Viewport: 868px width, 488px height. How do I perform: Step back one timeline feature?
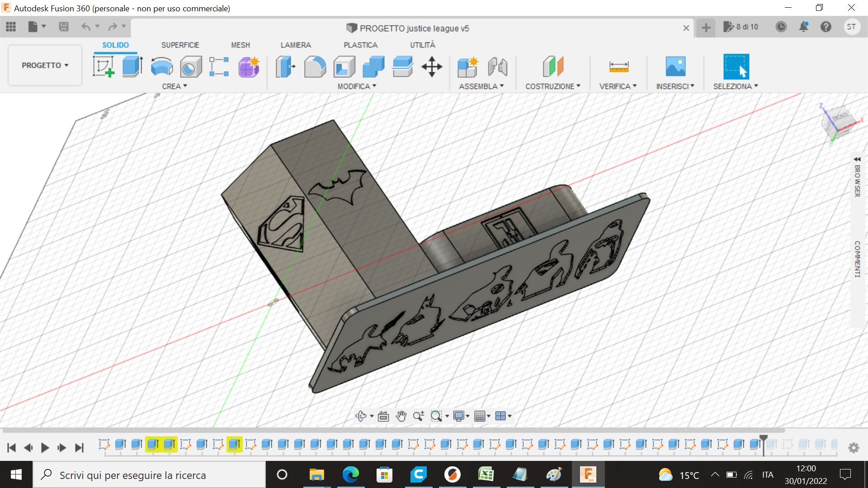(x=28, y=448)
